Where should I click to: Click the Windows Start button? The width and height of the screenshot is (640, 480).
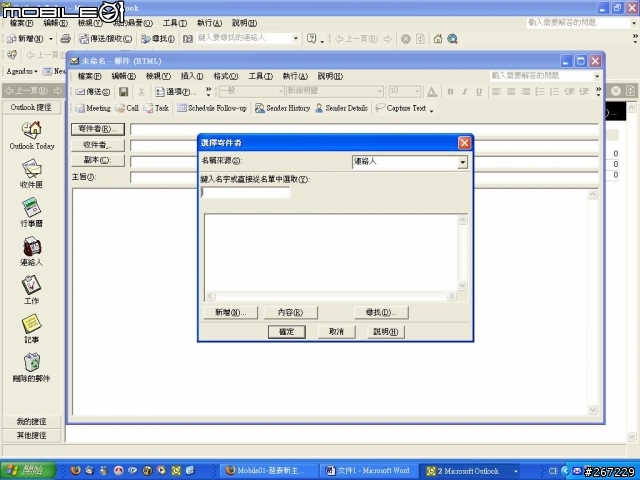28,471
